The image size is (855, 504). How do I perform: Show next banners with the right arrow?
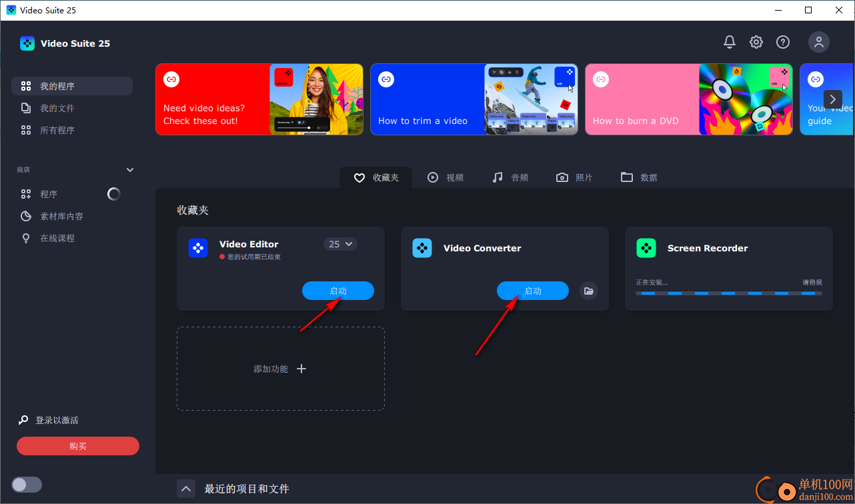pos(833,99)
